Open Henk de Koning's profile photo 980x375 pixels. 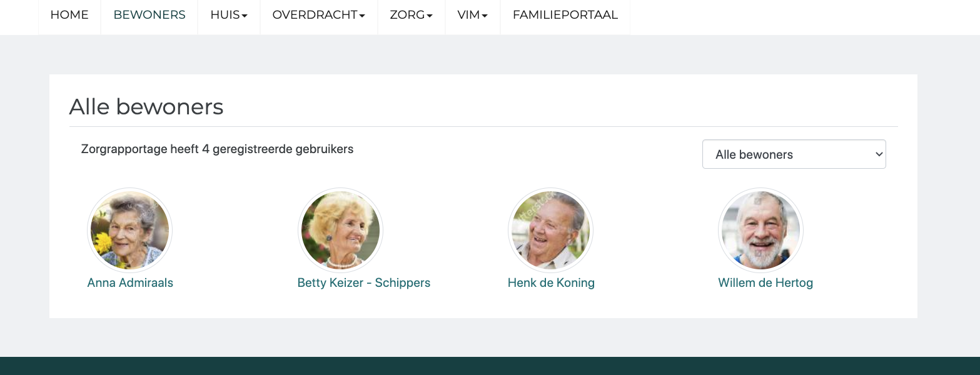550,230
